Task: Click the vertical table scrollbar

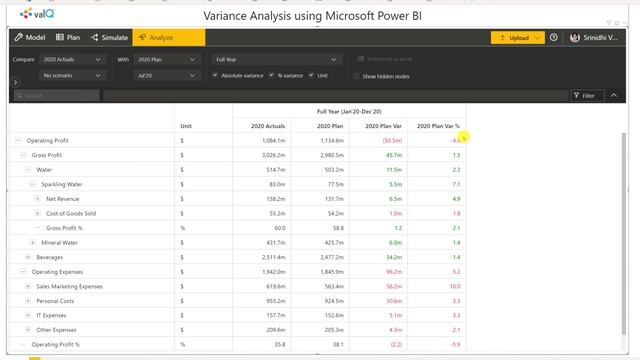Action: [x=623, y=233]
